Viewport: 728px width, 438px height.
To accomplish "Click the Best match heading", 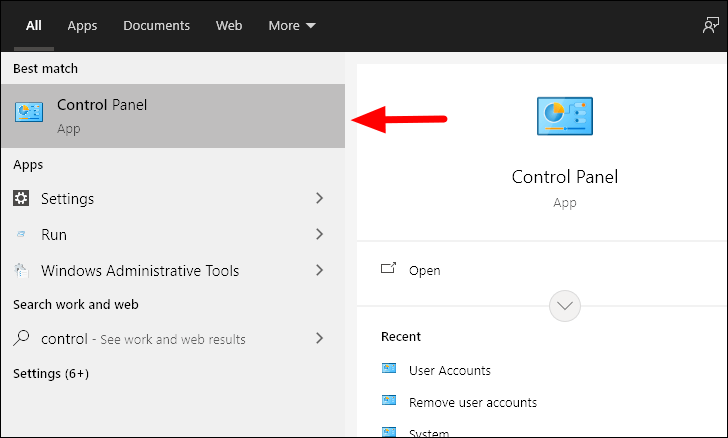I will (x=46, y=68).
